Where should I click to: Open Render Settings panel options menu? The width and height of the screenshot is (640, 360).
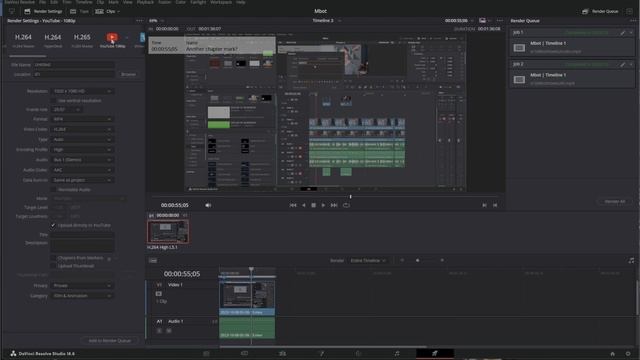click(x=140, y=20)
